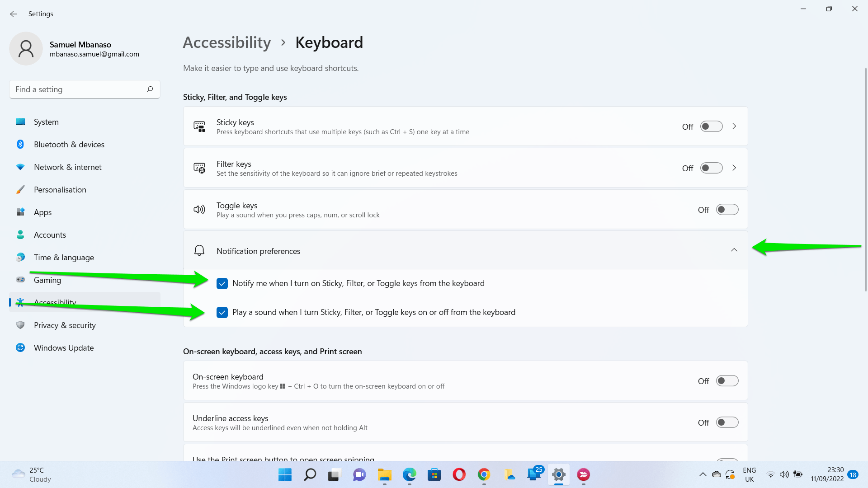
Task: Turn on the Sticky keys toggle
Action: [x=711, y=127]
